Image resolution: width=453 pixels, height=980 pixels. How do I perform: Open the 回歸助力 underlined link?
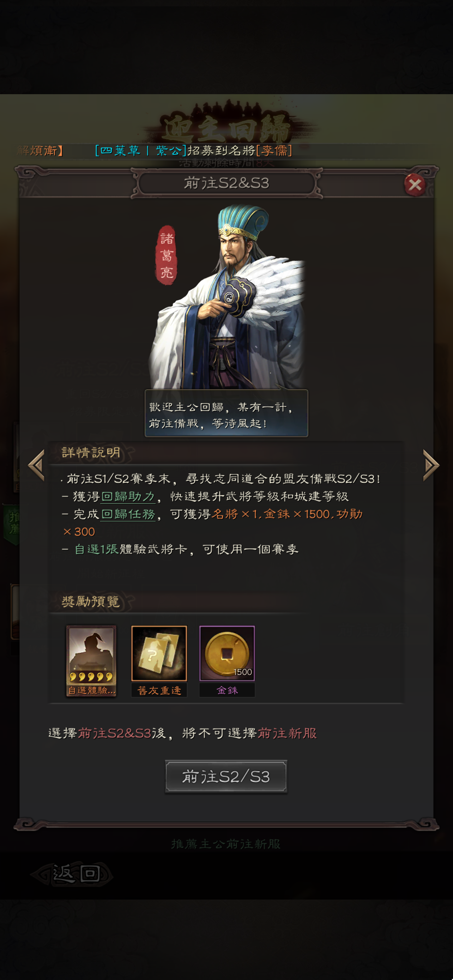[x=128, y=496]
